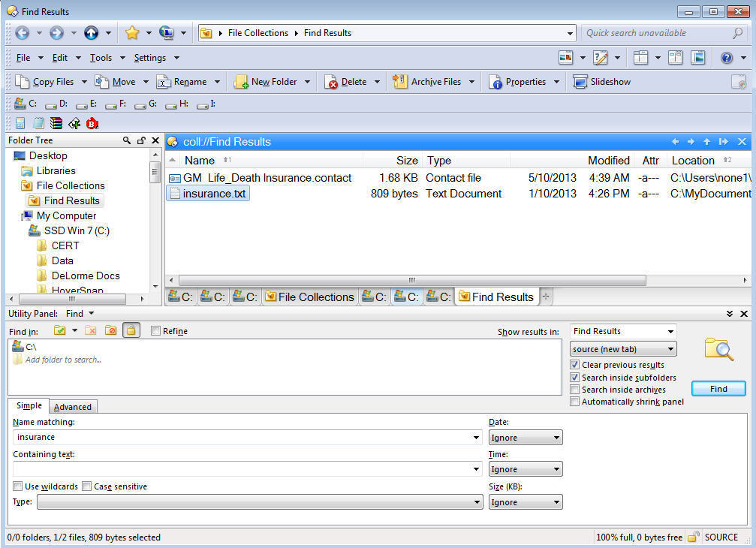Click the calculator icon in the toolbar
The height and width of the screenshot is (548, 756).
point(20,123)
